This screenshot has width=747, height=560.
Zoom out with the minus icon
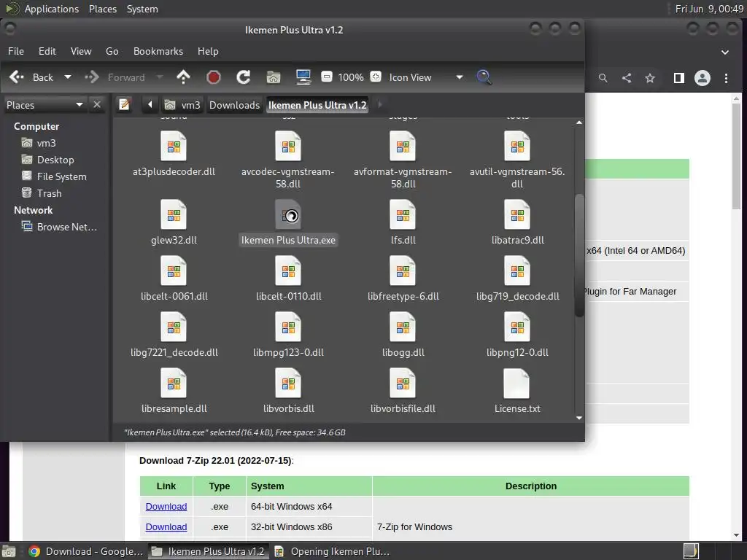[x=326, y=77]
